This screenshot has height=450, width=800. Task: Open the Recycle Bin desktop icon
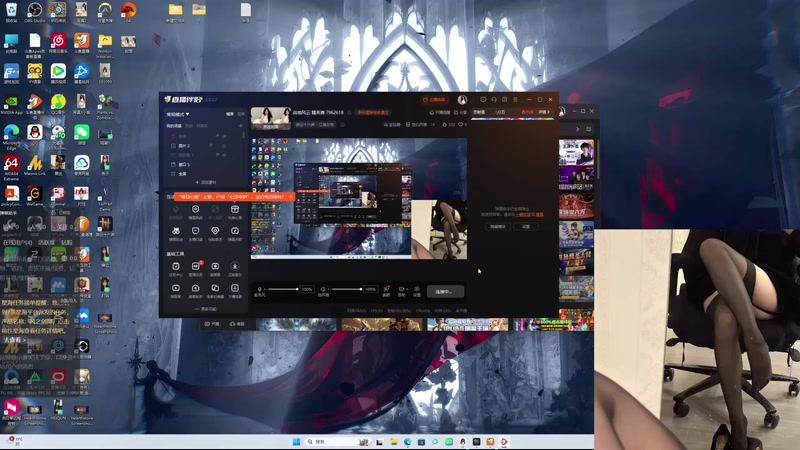click(x=11, y=12)
